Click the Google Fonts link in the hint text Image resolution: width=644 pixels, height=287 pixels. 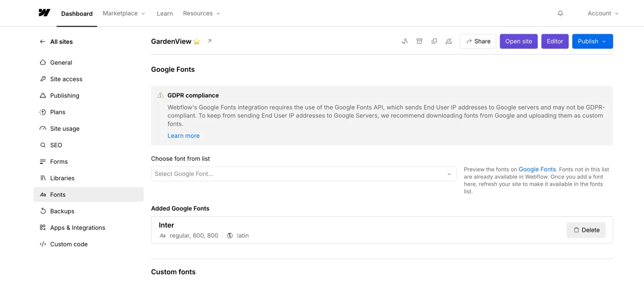537,169
